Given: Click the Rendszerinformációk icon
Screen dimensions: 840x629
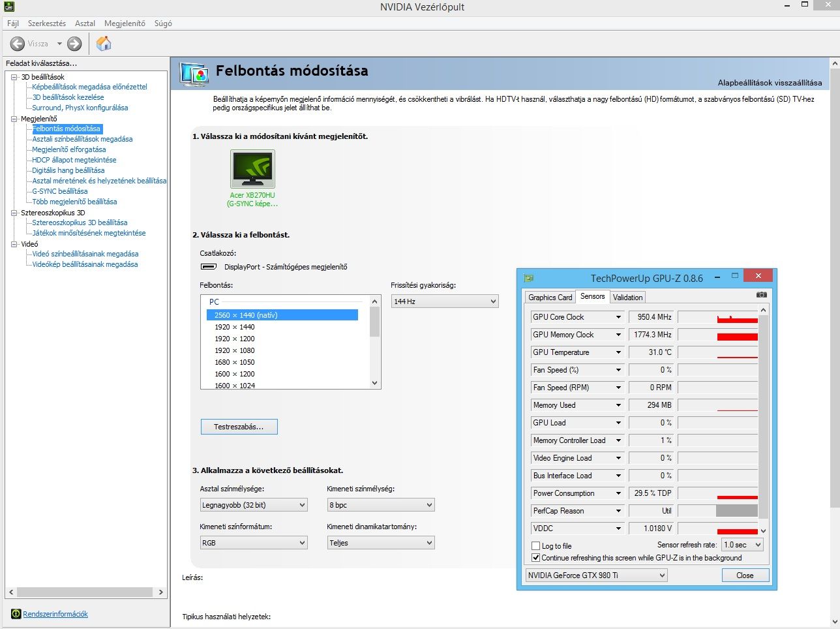Looking at the screenshot, I should [x=16, y=614].
